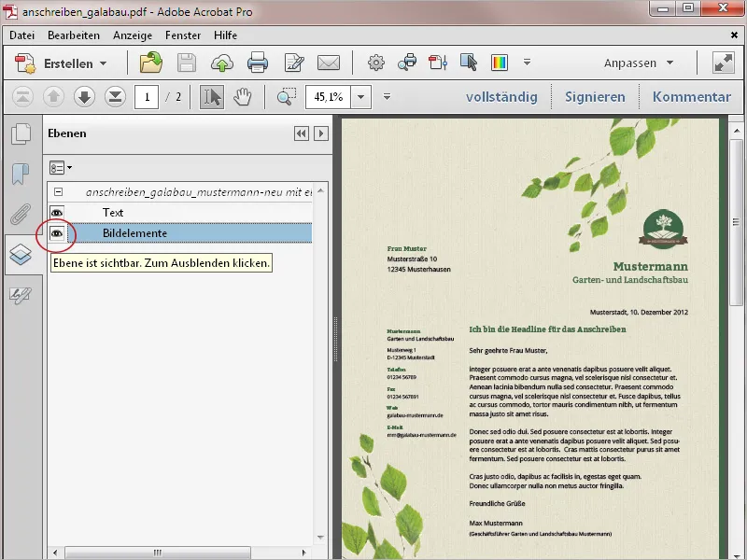Click the Send email envelope icon
747x560 pixels.
tap(328, 63)
